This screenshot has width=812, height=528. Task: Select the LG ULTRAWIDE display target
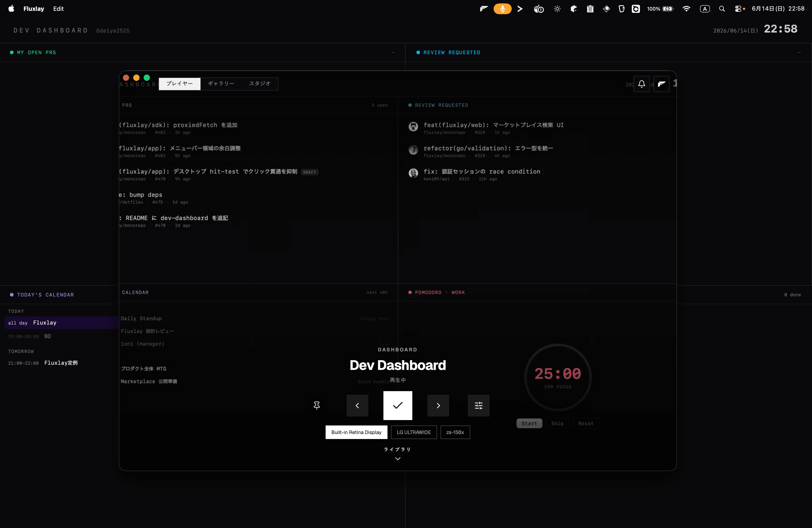click(413, 432)
